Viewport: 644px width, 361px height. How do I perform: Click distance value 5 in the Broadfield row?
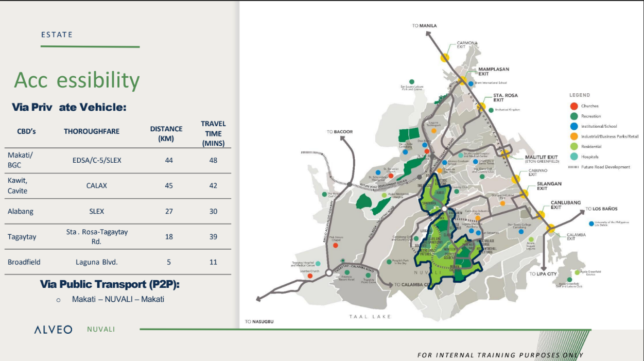click(168, 262)
